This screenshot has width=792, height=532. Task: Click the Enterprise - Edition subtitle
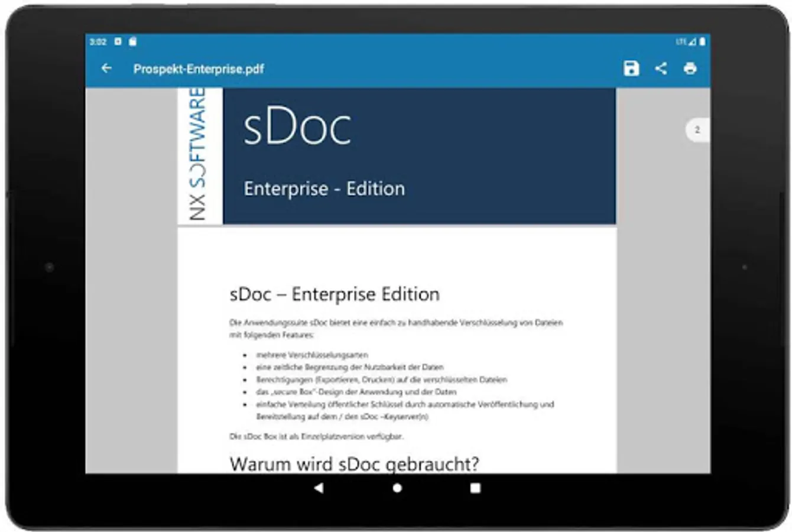[x=324, y=189]
